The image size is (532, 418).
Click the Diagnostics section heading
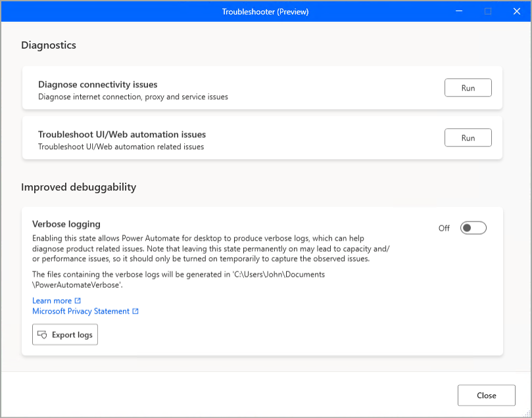click(x=48, y=45)
